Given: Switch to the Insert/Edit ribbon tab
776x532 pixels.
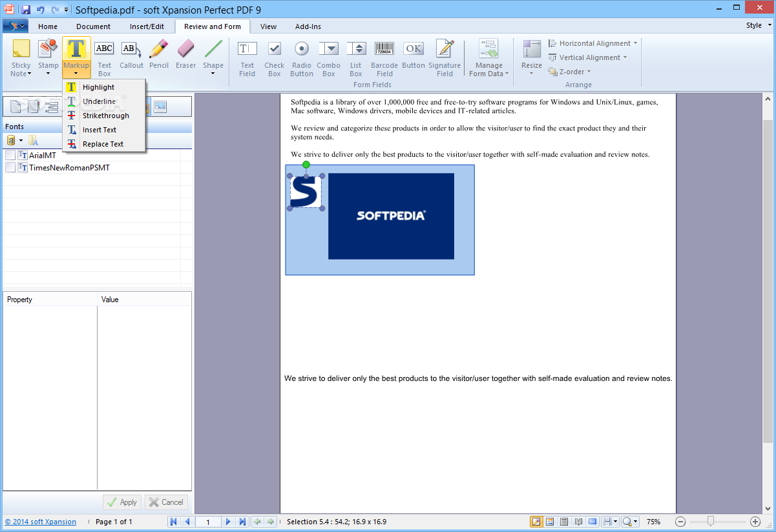Looking at the screenshot, I should (147, 26).
